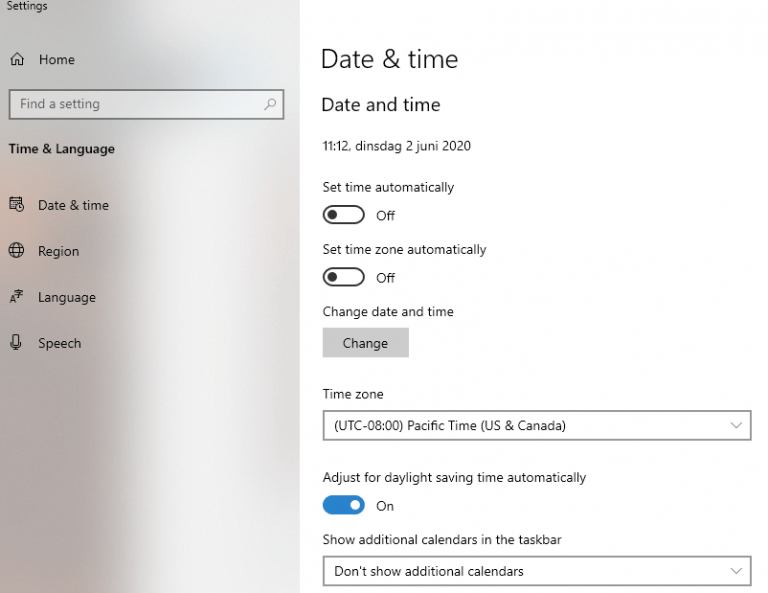Open Home in the sidebar
The image size is (768, 593).
tap(57, 60)
